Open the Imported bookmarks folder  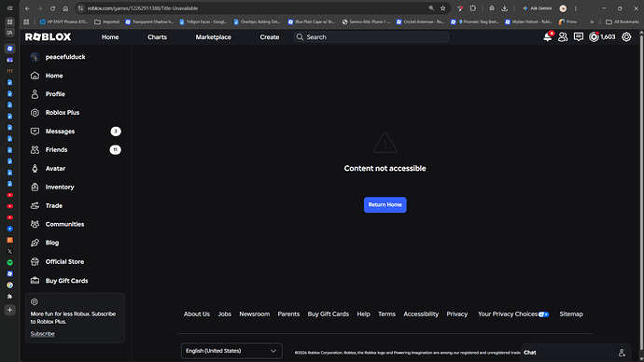point(106,21)
